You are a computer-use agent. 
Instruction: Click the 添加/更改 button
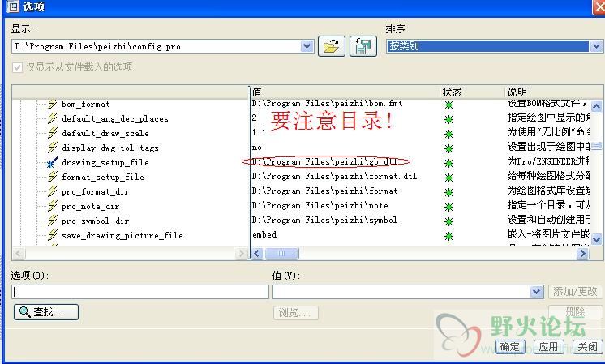coord(575,292)
